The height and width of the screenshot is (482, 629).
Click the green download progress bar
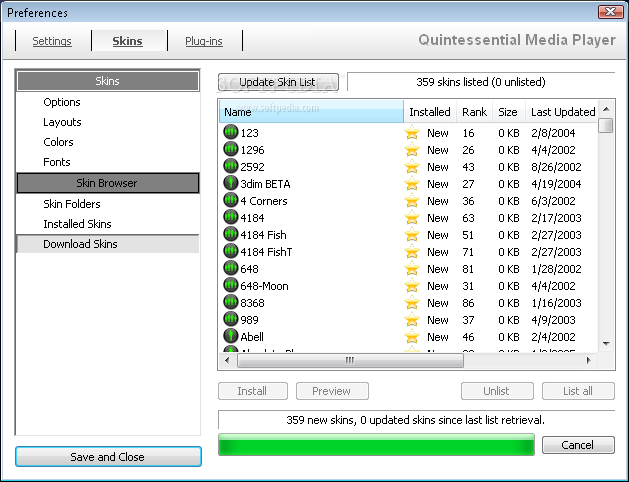376,445
